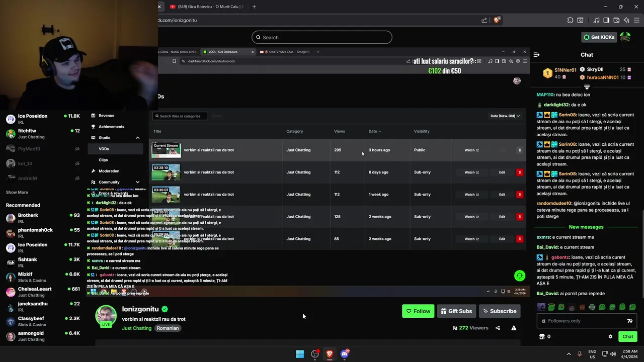Click the 3:28:10 VOD thumbnail
644x362 pixels.
tap(166, 172)
